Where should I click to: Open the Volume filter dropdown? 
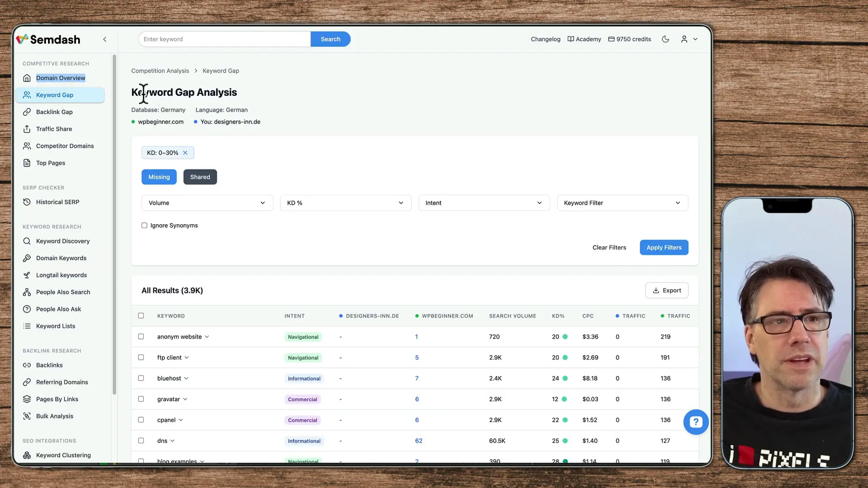pos(207,203)
